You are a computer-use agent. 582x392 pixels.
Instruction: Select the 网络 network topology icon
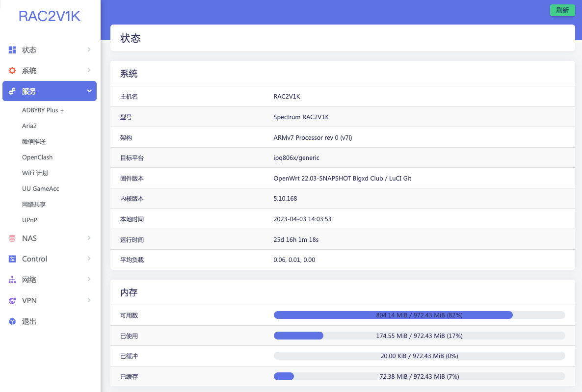coord(12,279)
